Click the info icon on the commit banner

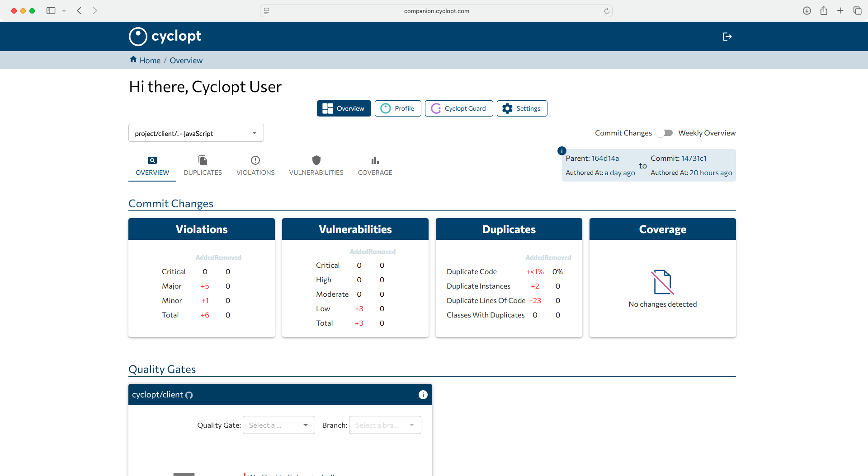coord(561,151)
